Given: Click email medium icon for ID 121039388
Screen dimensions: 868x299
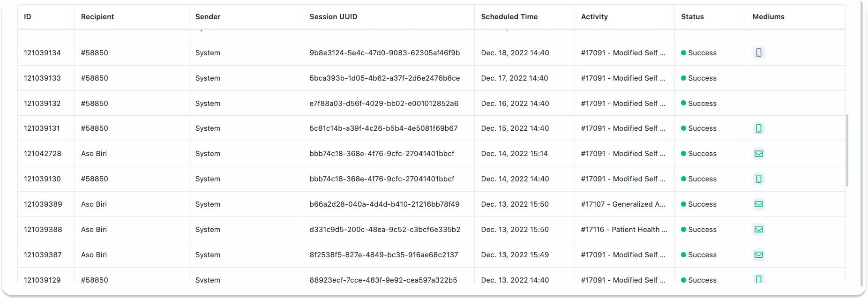Looking at the screenshot, I should click(758, 230).
